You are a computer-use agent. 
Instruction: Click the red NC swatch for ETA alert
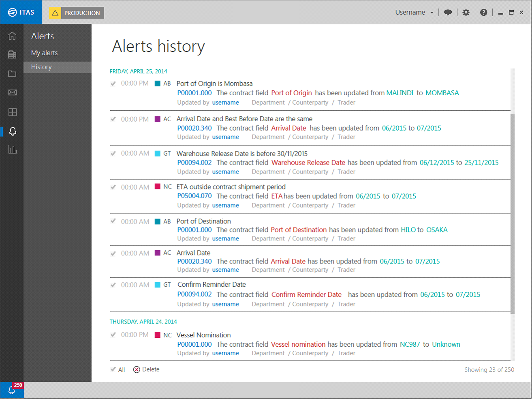(158, 187)
